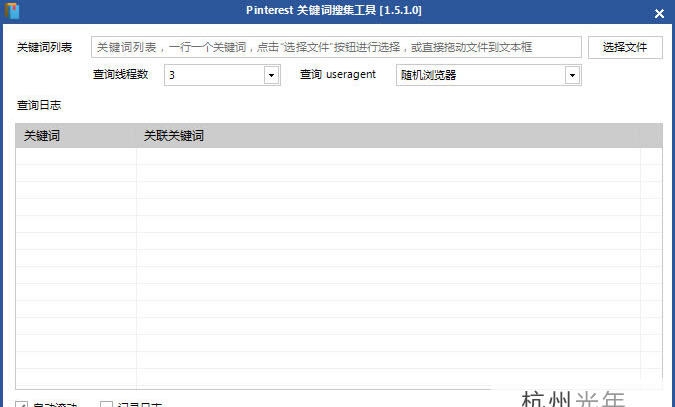Click the 关键词 column header

point(76,136)
